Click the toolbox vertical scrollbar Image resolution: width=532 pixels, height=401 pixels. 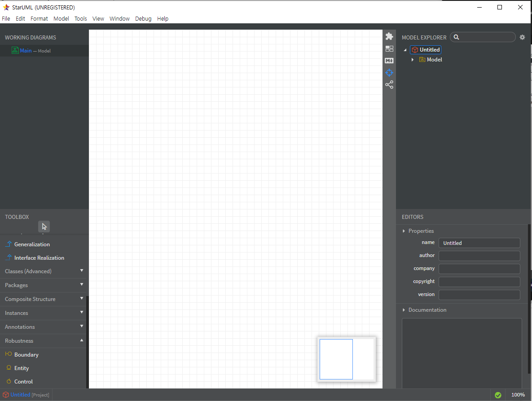click(87, 342)
